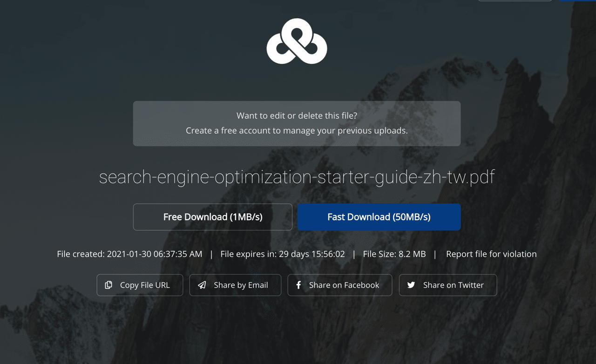596x364 pixels.
Task: Share the file by Email
Action: pyautogui.click(x=235, y=284)
